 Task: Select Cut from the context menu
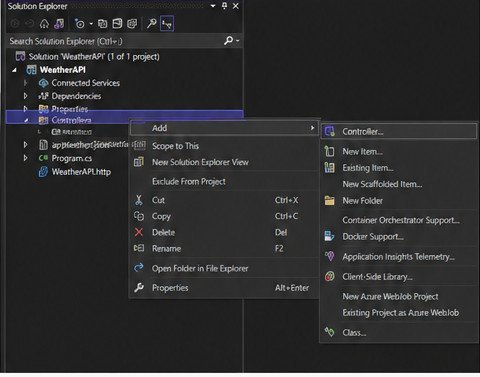(224, 200)
